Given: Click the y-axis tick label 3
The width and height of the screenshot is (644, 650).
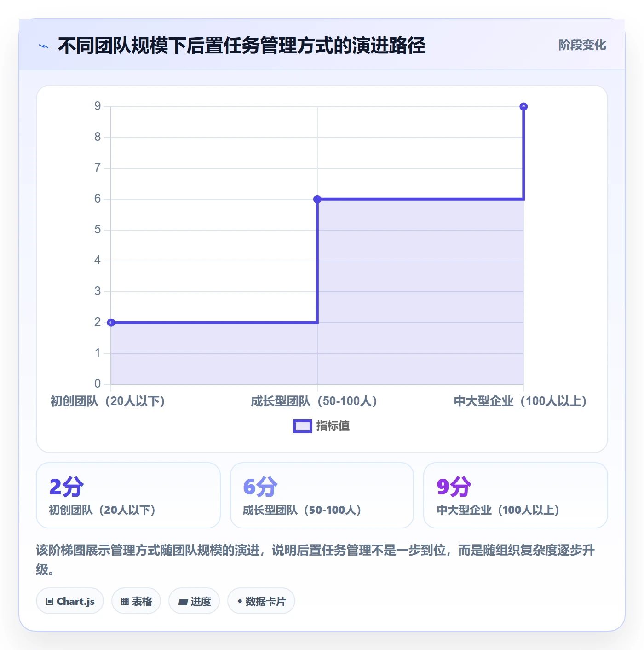Looking at the screenshot, I should [98, 291].
